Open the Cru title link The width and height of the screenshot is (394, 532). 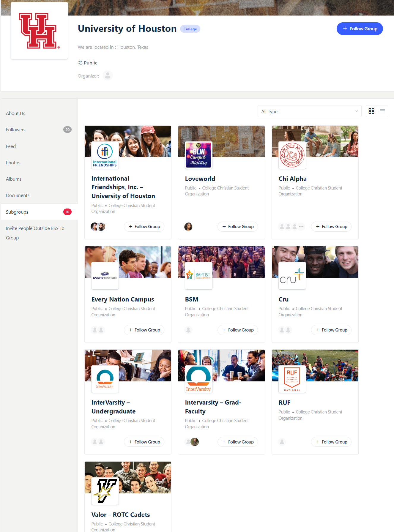(283, 299)
